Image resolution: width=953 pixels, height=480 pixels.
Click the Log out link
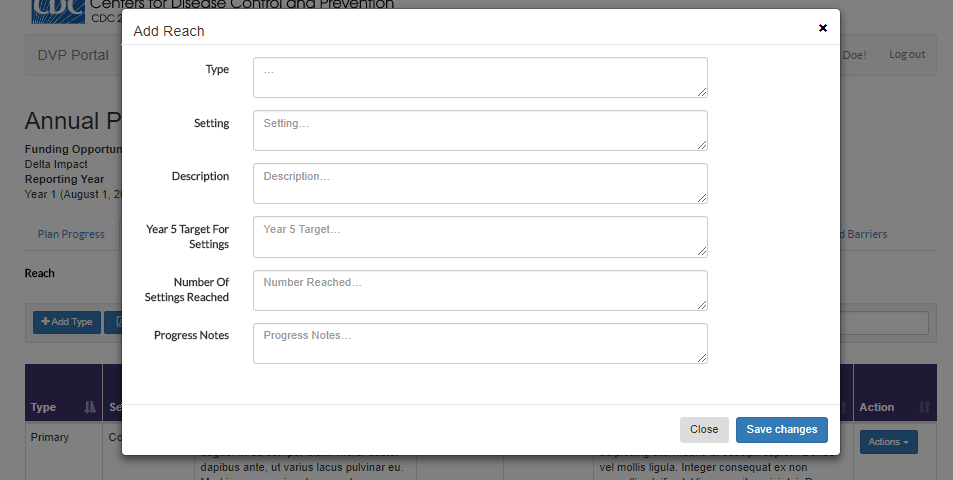pyautogui.click(x=907, y=54)
